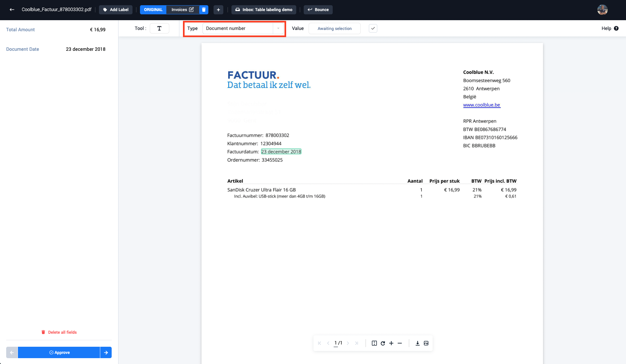Image resolution: width=626 pixels, height=364 pixels.
Task: Approve the document
Action: tap(59, 352)
